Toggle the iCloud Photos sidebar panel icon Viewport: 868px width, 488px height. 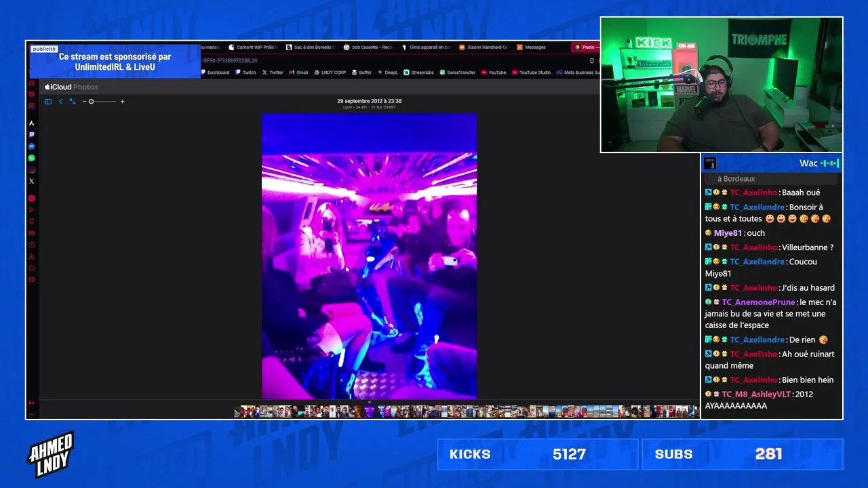click(x=48, y=102)
